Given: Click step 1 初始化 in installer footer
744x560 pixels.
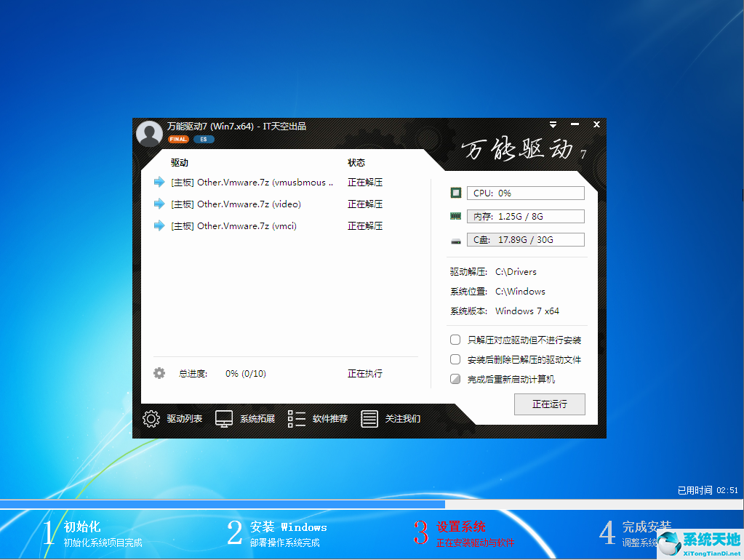Looking at the screenshot, I should pyautogui.click(x=92, y=533).
